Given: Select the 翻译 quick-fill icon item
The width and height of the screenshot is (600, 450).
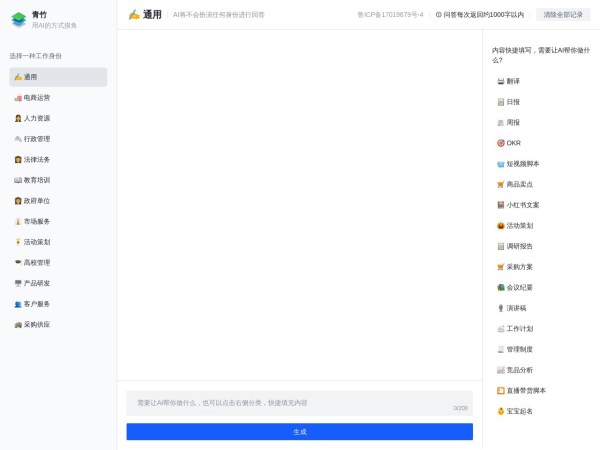Looking at the screenshot, I should (508, 81).
